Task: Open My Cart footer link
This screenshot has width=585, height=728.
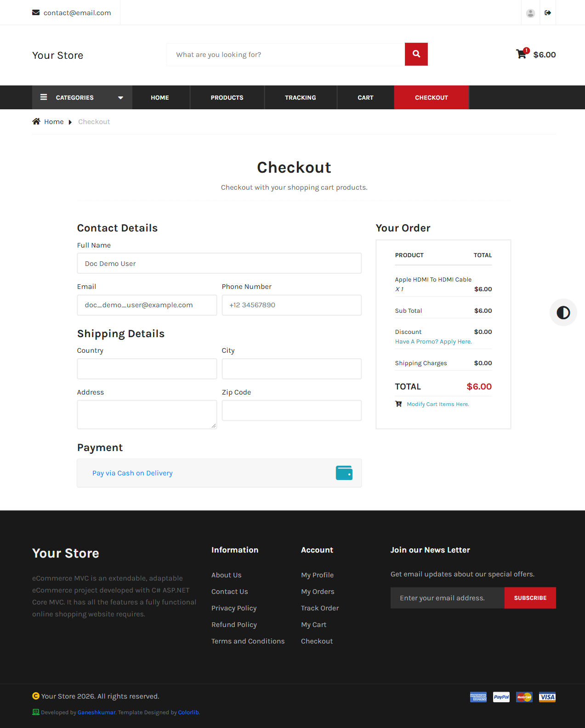Action: tap(313, 625)
